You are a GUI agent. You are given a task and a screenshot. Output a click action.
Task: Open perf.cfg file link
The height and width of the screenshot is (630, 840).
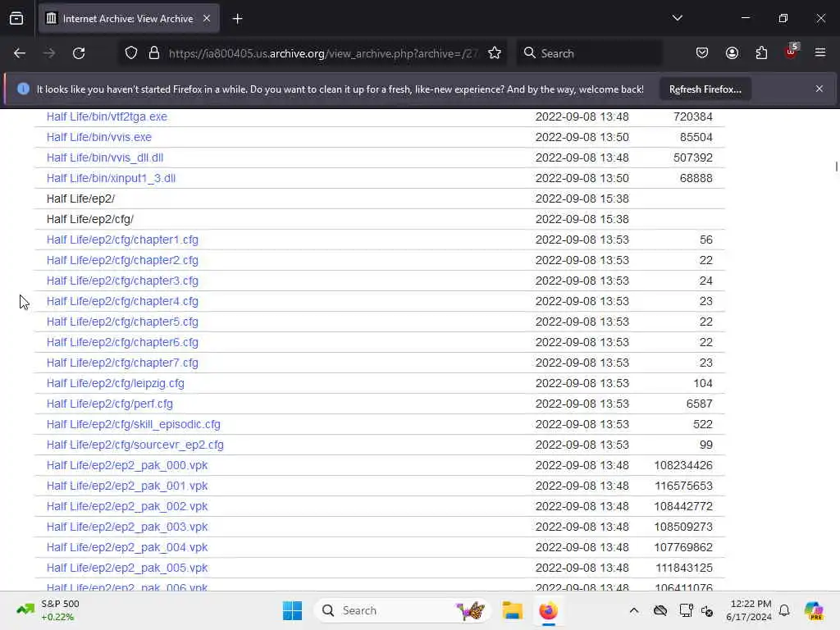tap(110, 404)
